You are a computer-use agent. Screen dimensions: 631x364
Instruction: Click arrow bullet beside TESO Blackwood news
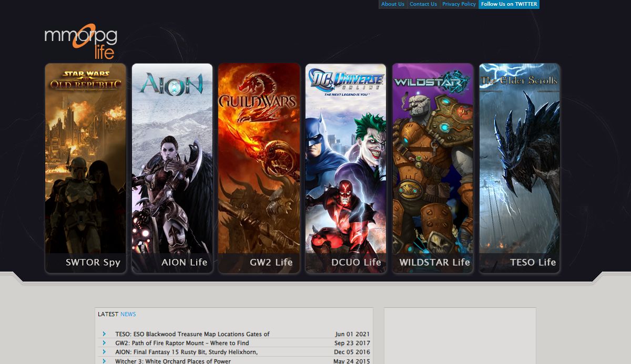coord(104,334)
